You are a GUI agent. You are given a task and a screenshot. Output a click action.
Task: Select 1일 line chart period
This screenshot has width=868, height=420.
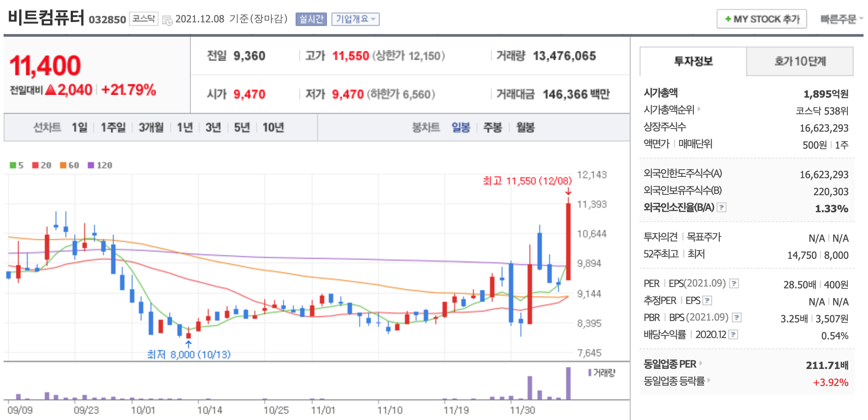[x=79, y=128]
